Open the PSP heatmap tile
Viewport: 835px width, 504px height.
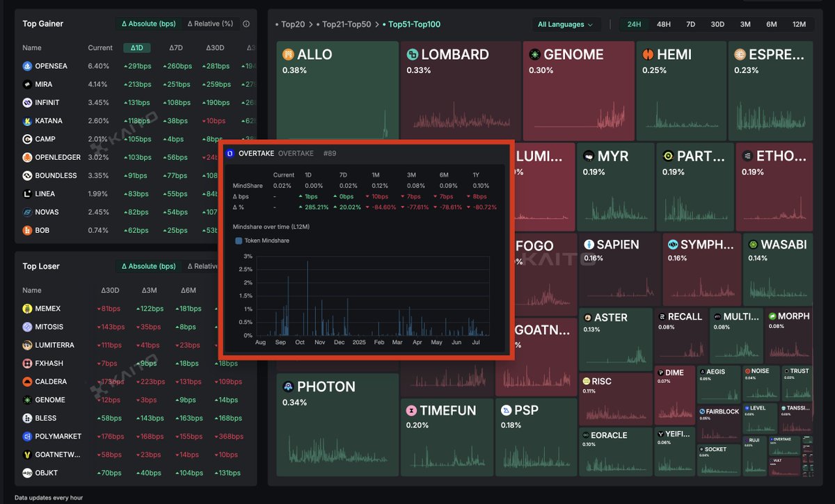coord(535,437)
